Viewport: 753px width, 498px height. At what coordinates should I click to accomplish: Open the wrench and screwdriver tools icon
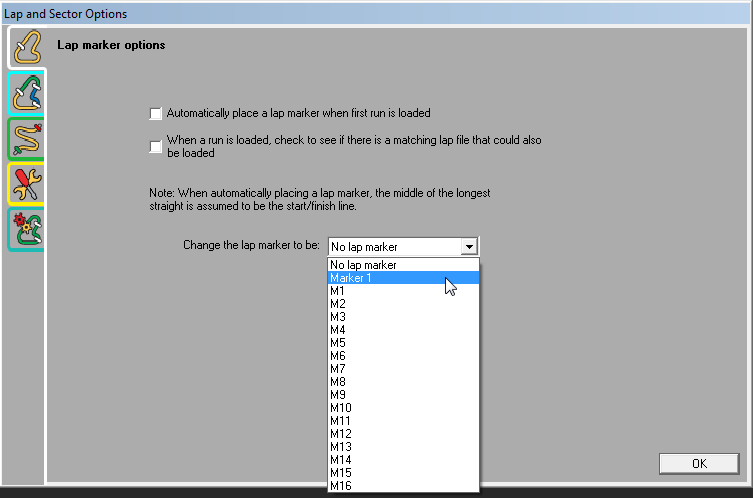tap(26, 184)
